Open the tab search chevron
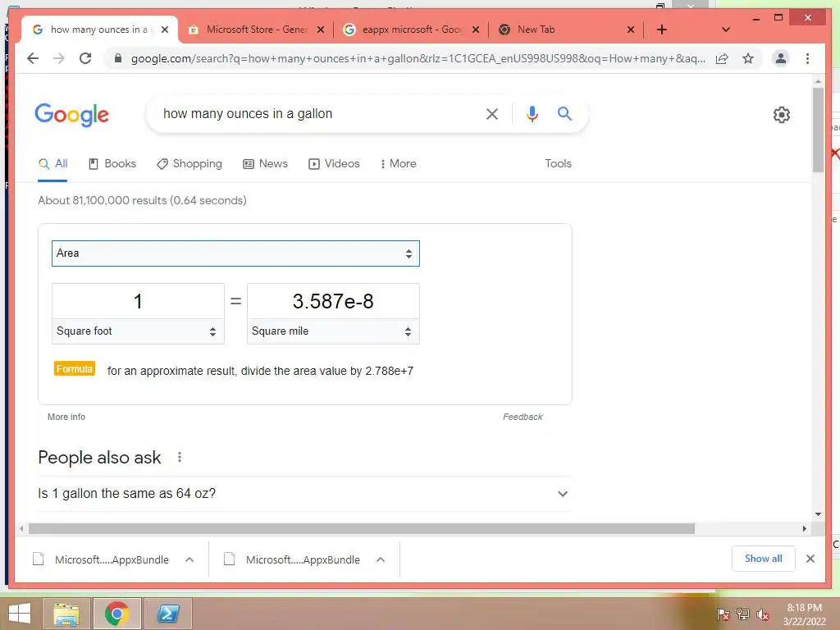The width and height of the screenshot is (840, 630). pyautogui.click(x=726, y=30)
